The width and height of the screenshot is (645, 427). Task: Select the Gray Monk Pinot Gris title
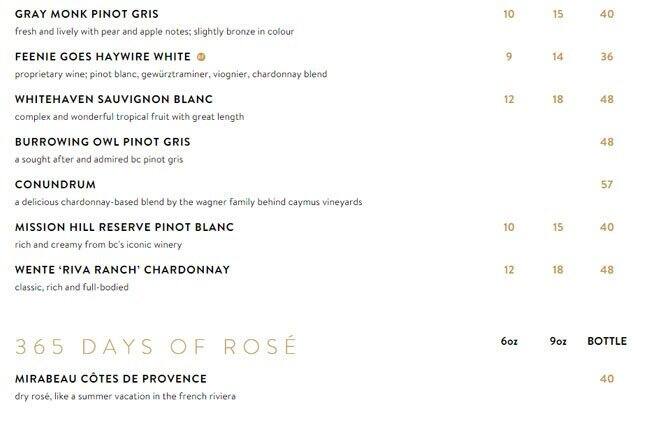coord(87,14)
